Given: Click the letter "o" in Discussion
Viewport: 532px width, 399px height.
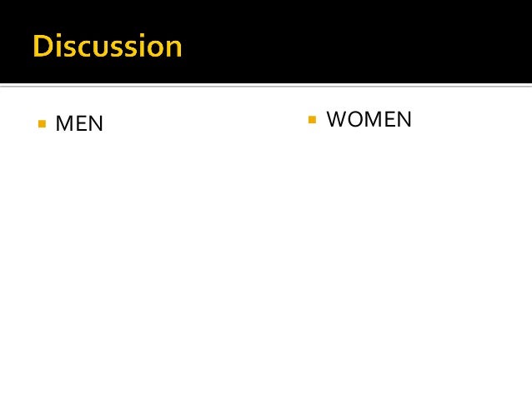Looking at the screenshot, I should tap(154, 49).
